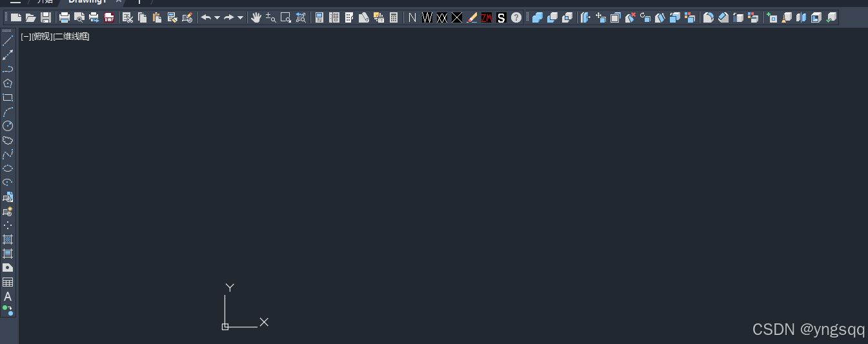Expand the Redo history dropdown arrow

(x=240, y=17)
